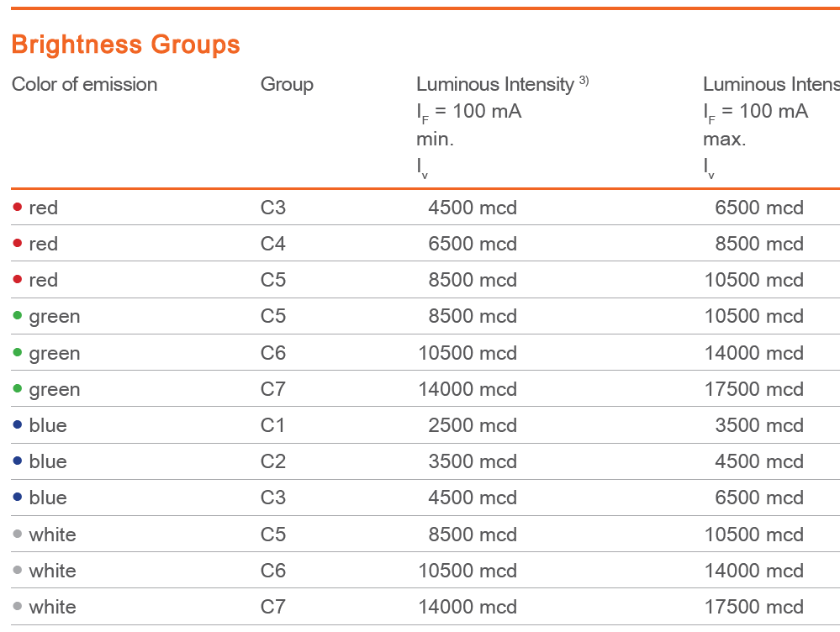
Task: Click min value 4500 mcd for blue C3
Action: [473, 498]
